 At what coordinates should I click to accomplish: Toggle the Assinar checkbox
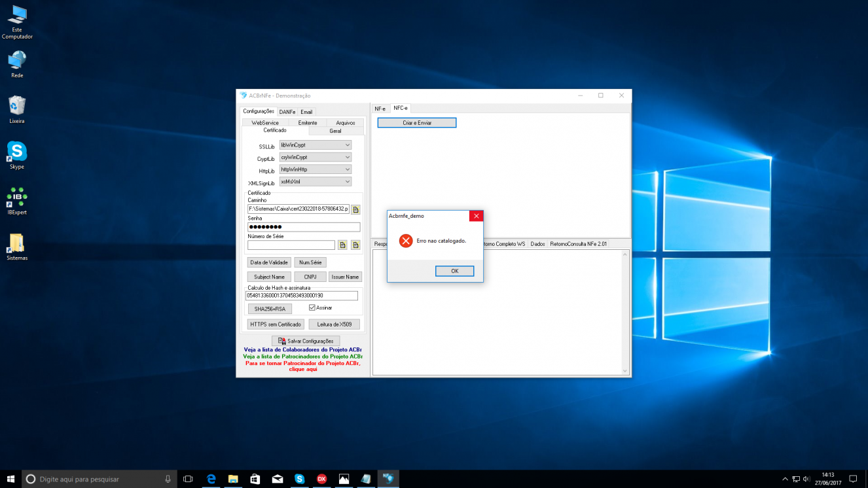coord(312,307)
